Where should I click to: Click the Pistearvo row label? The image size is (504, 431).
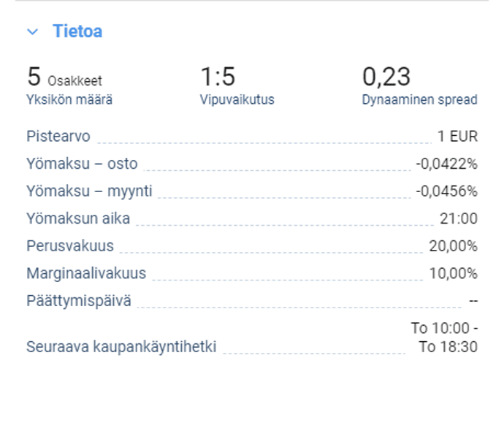coord(58,137)
